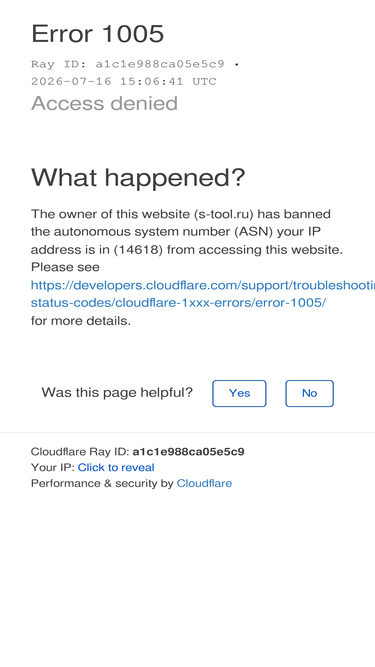
Task: Click the s-tool.ru domain in paragraph
Action: pos(223,214)
